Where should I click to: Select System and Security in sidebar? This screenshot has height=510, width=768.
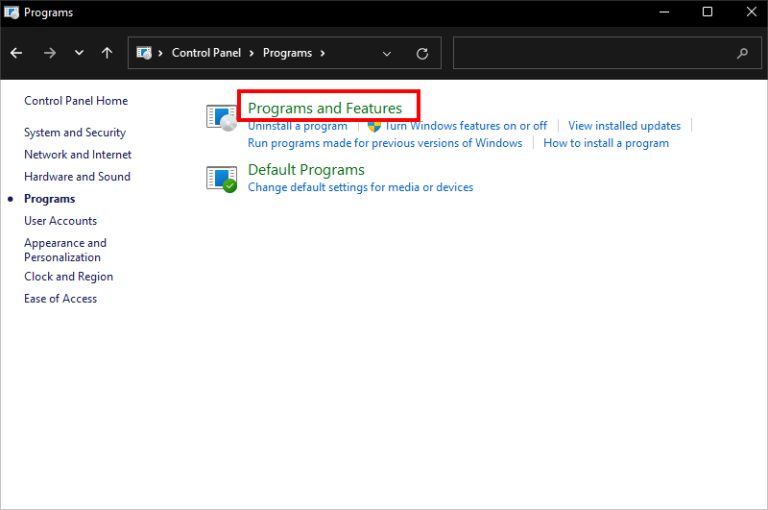(75, 133)
